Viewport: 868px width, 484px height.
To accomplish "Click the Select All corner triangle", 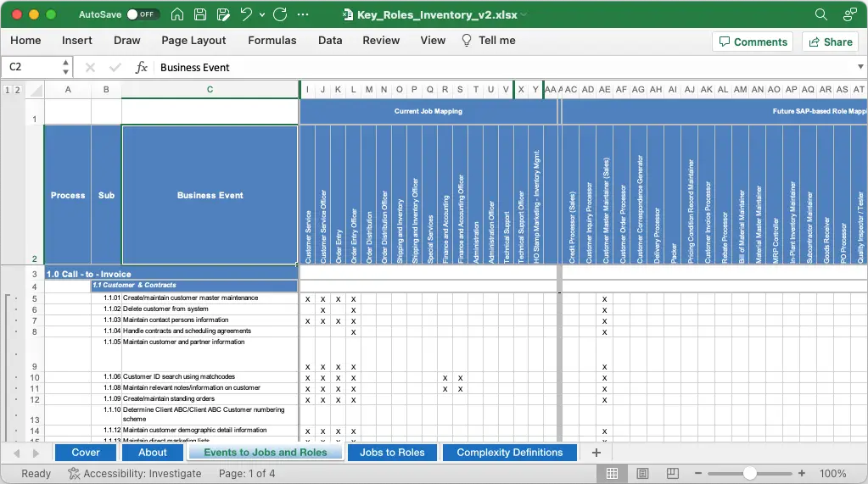I will coord(36,90).
